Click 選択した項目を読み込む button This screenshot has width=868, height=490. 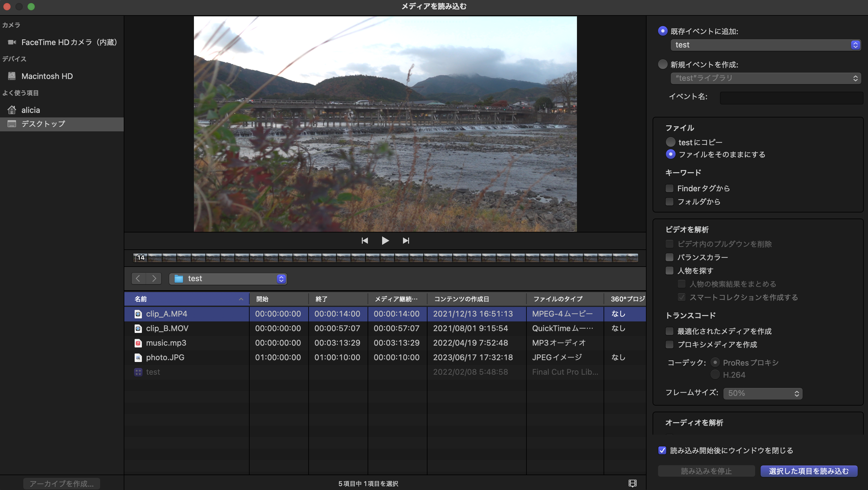tap(809, 471)
